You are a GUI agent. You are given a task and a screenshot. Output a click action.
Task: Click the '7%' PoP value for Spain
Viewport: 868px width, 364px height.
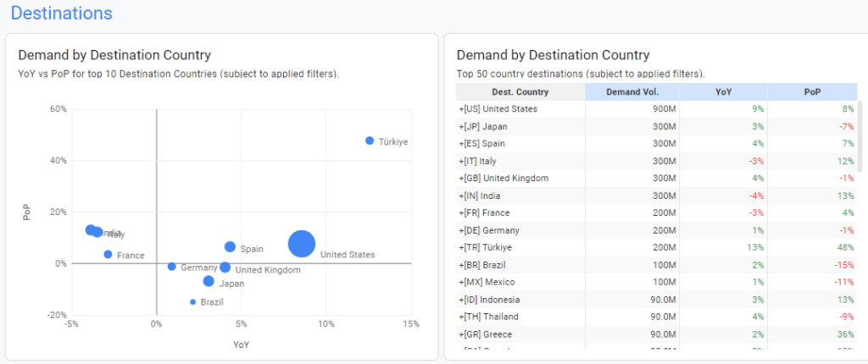point(849,143)
